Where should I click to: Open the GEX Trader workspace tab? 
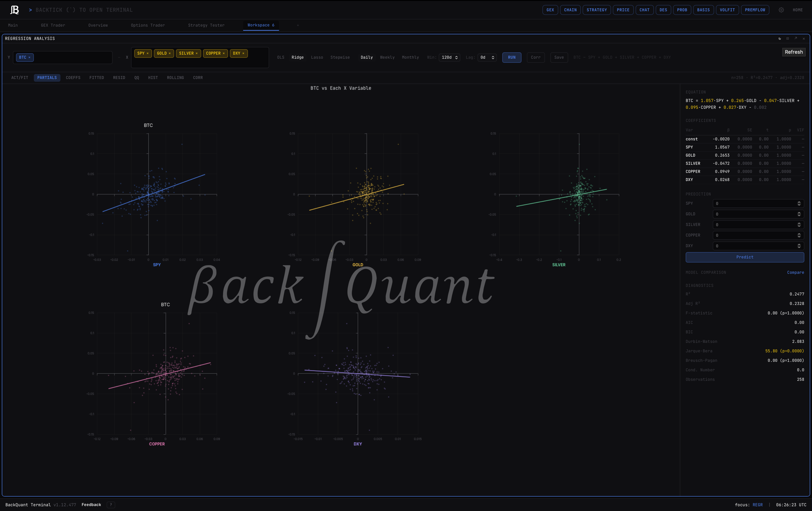(53, 25)
